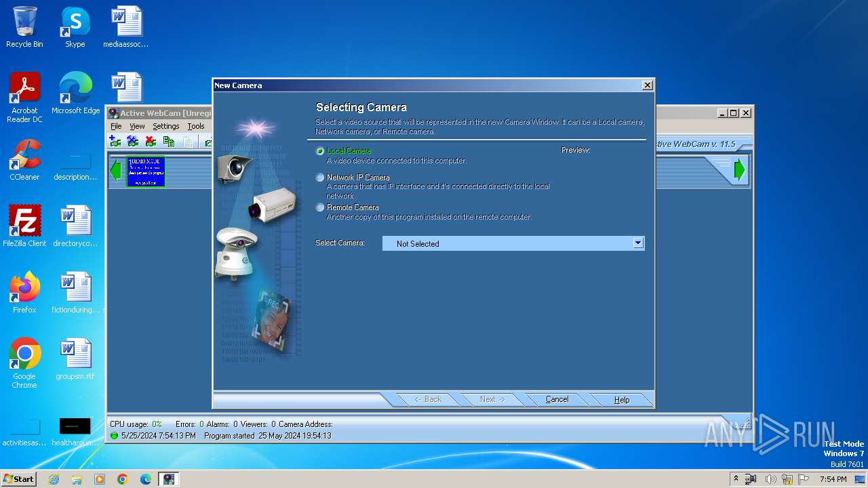Click the copy camera settings toolbar icon
This screenshot has width=868, height=488.
[x=169, y=141]
